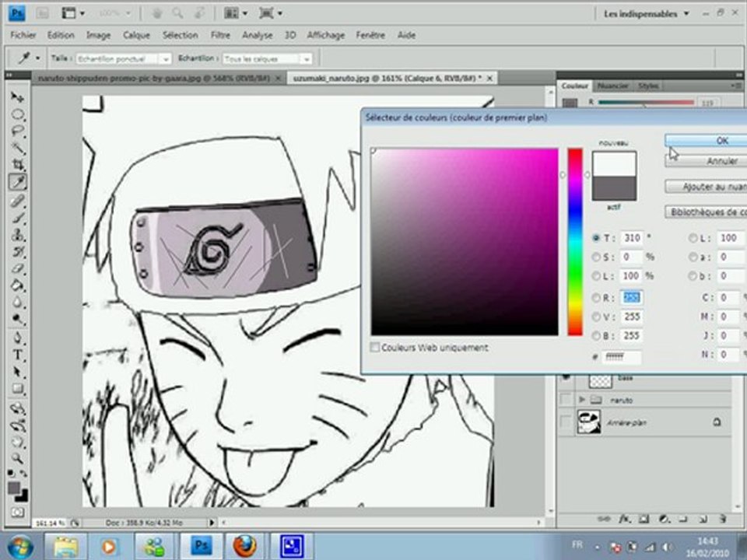747x560 pixels.
Task: Toggle visibility of Arrière-plan layer
Action: click(x=566, y=422)
